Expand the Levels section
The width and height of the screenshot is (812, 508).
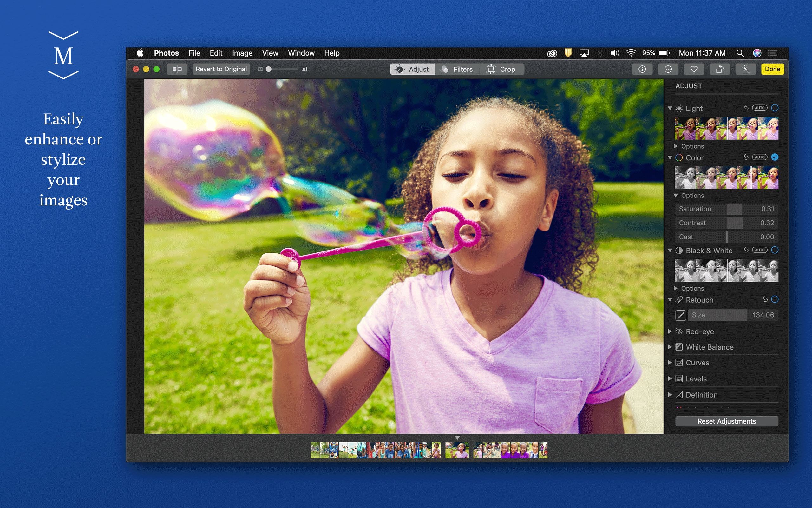coord(670,379)
